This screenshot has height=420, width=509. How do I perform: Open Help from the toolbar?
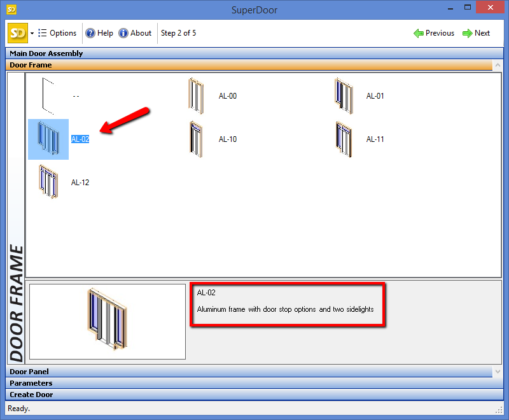(99, 33)
